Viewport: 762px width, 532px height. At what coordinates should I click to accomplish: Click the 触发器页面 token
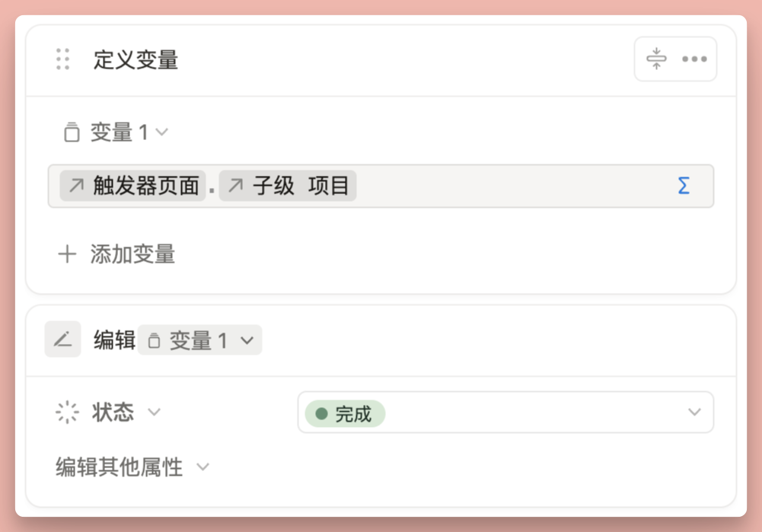click(x=134, y=186)
